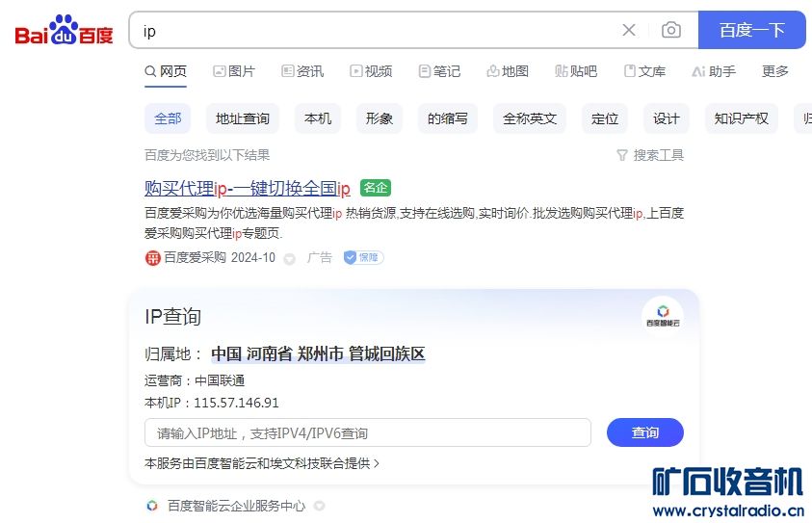Click the 百度智能云 round logo

point(663,315)
